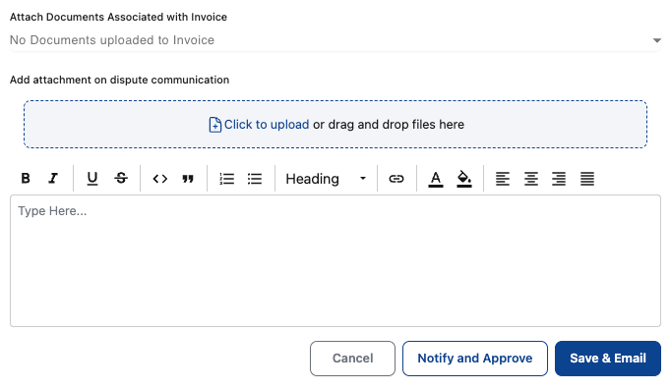This screenshot has height=388, width=670.
Task: Choose the fill highlight color
Action: coord(464,179)
